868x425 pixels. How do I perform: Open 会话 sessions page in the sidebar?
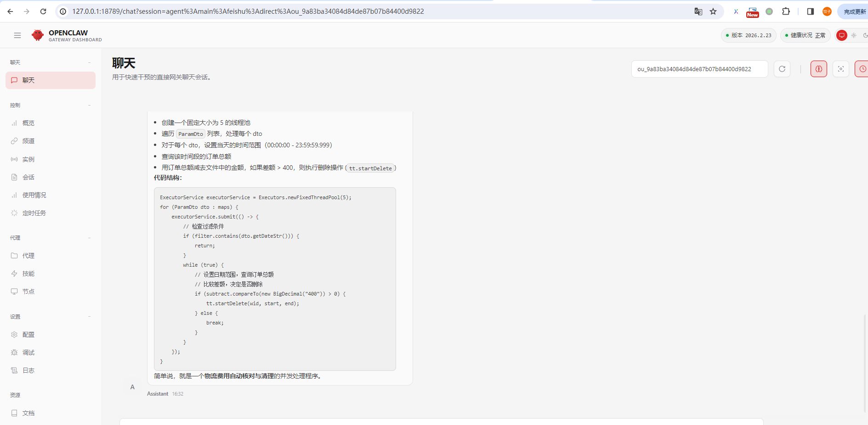click(51, 177)
